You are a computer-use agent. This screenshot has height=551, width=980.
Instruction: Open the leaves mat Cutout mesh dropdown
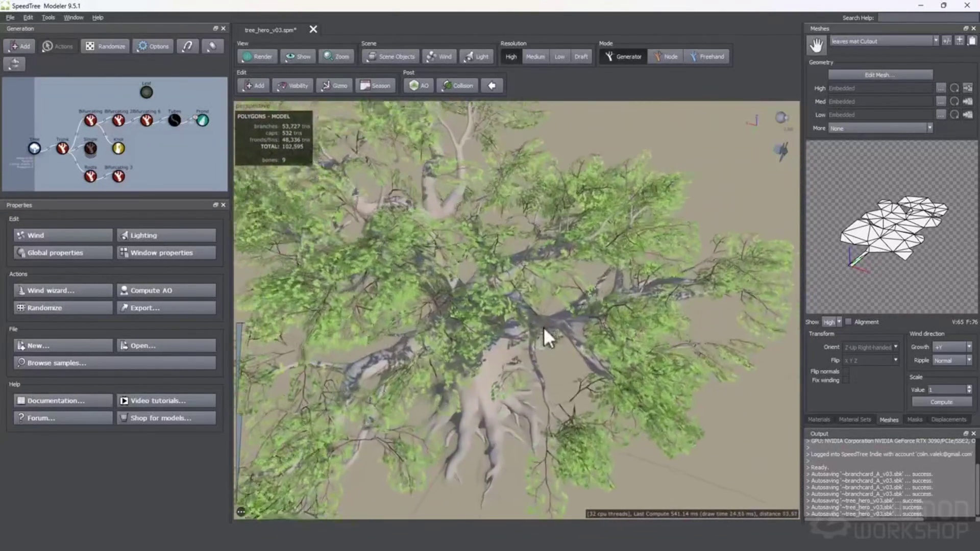click(x=885, y=41)
